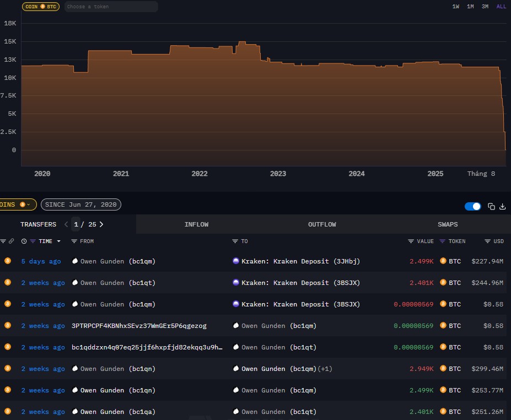Open Kraken Deposit (3JHbj) entity
The image size is (511, 420).
[300, 261]
